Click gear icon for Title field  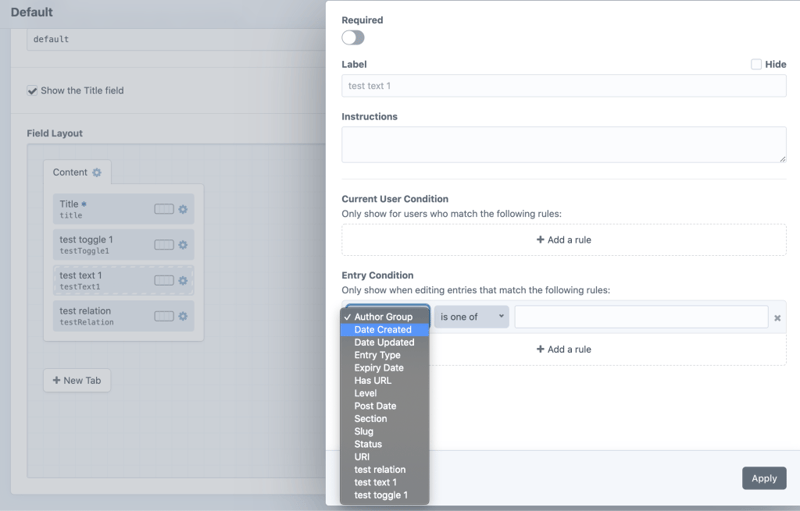183,210
